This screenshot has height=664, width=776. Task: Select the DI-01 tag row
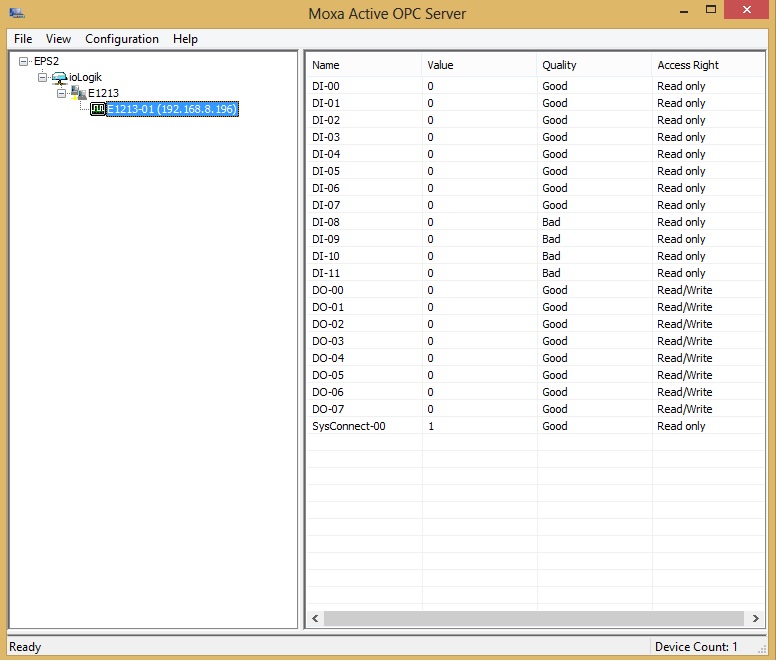coord(535,103)
